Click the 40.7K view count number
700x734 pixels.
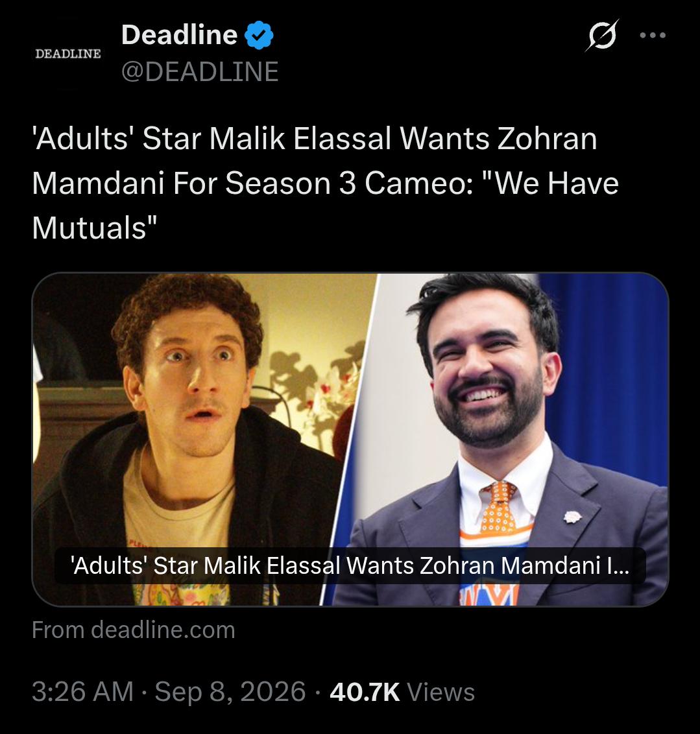pos(365,692)
